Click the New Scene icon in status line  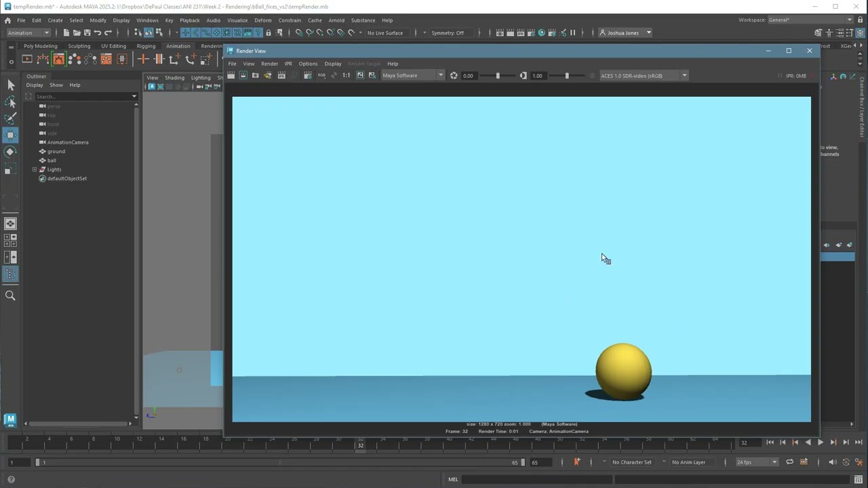(x=66, y=33)
